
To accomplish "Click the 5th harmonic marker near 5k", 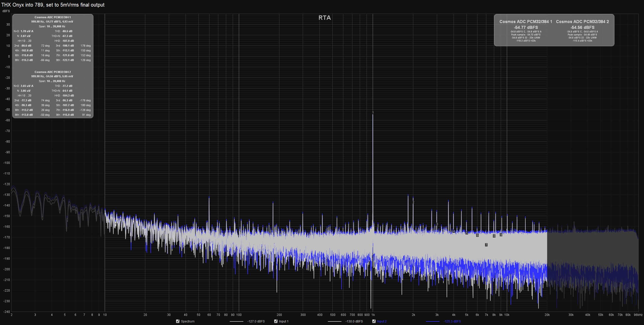I will [x=467, y=233].
